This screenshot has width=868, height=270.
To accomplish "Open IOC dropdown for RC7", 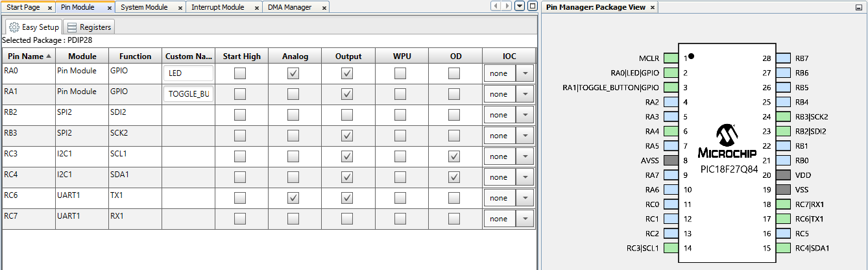I will pyautogui.click(x=525, y=219).
